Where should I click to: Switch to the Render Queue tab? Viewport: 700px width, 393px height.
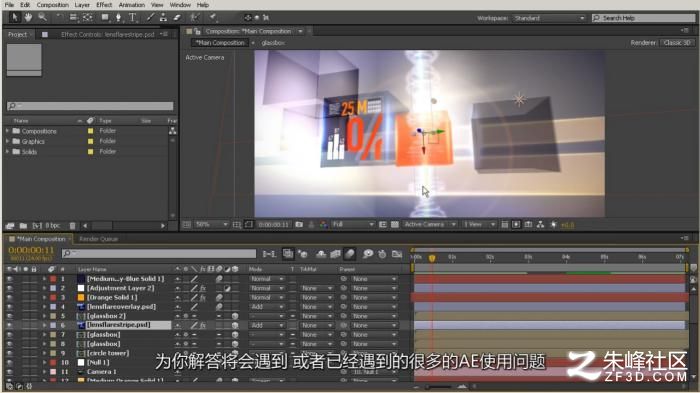99,239
